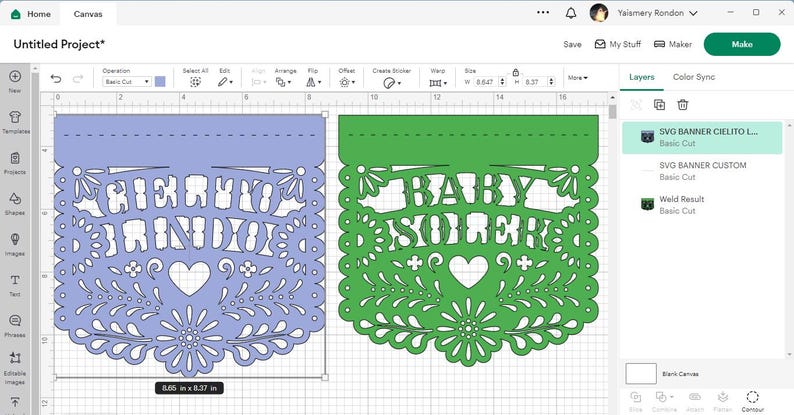Click the green Make button
This screenshot has width=794, height=415.
click(x=742, y=45)
